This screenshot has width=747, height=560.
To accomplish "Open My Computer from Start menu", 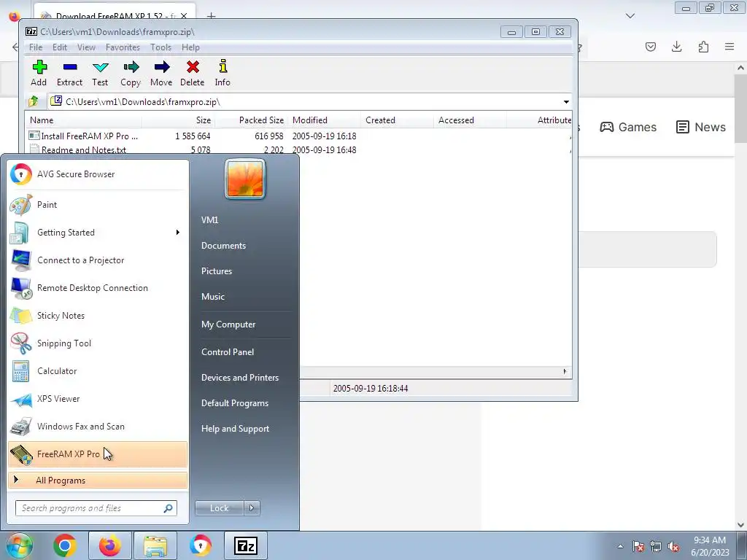I will 228,324.
